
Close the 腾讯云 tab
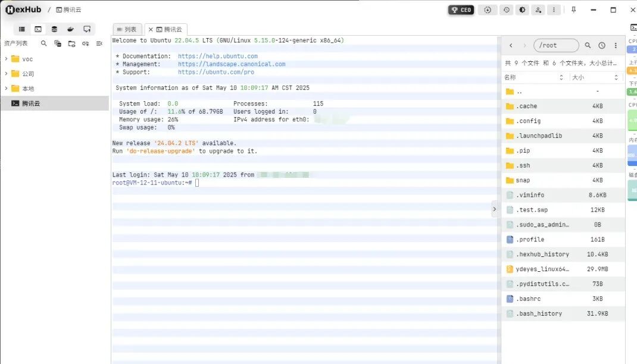[151, 30]
